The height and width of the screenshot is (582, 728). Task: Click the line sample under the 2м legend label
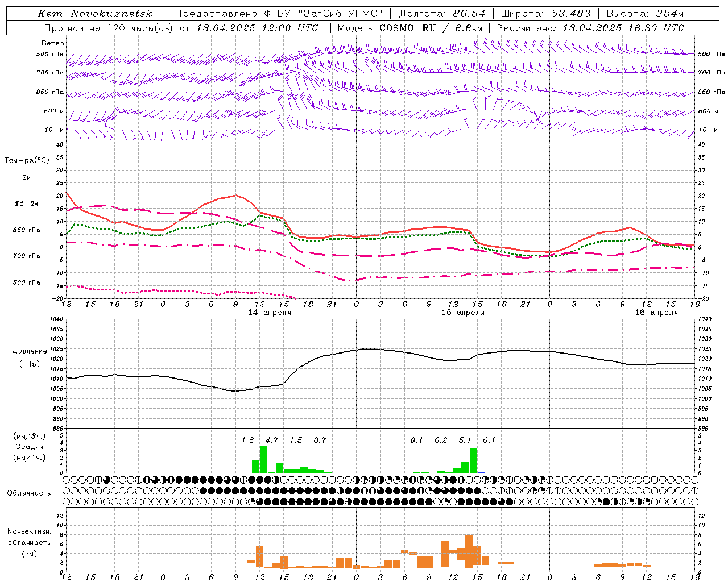[x=26, y=184]
